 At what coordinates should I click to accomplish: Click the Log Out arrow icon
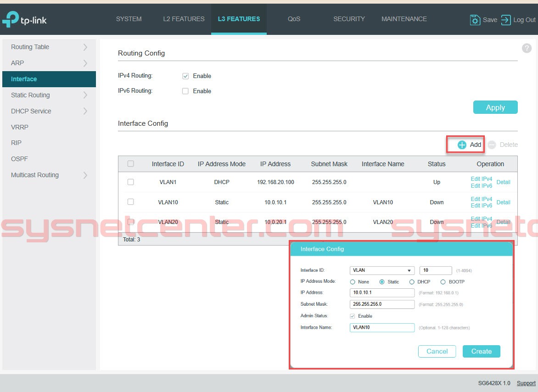click(x=506, y=20)
